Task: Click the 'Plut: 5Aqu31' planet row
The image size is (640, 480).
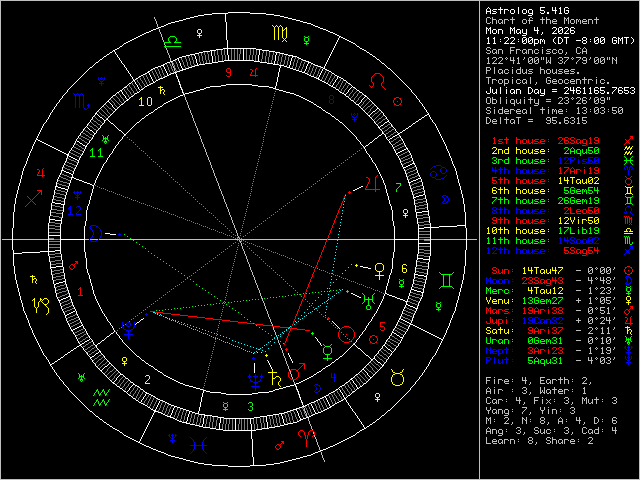Action: click(559, 361)
